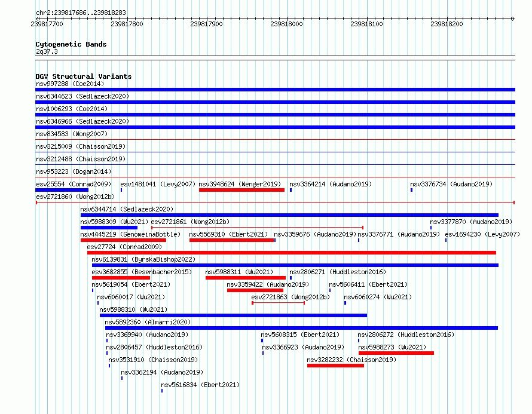
Task: Click nsv3377870 (Audano2019) label
Action: pos(471,222)
